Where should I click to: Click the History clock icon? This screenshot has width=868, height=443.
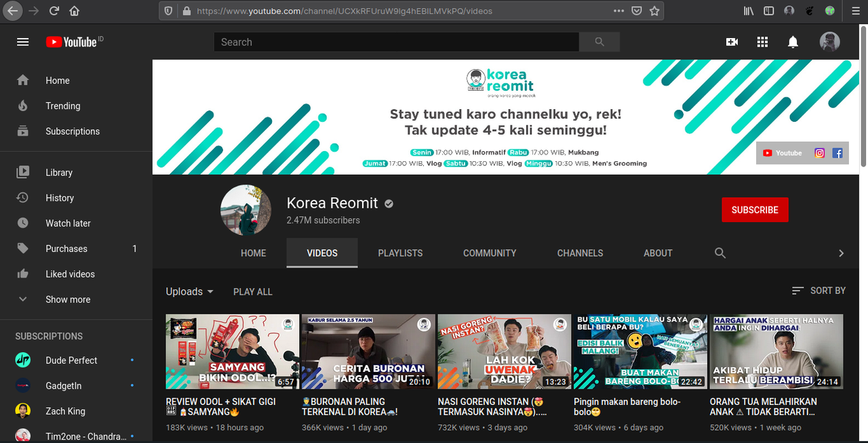[x=23, y=198]
